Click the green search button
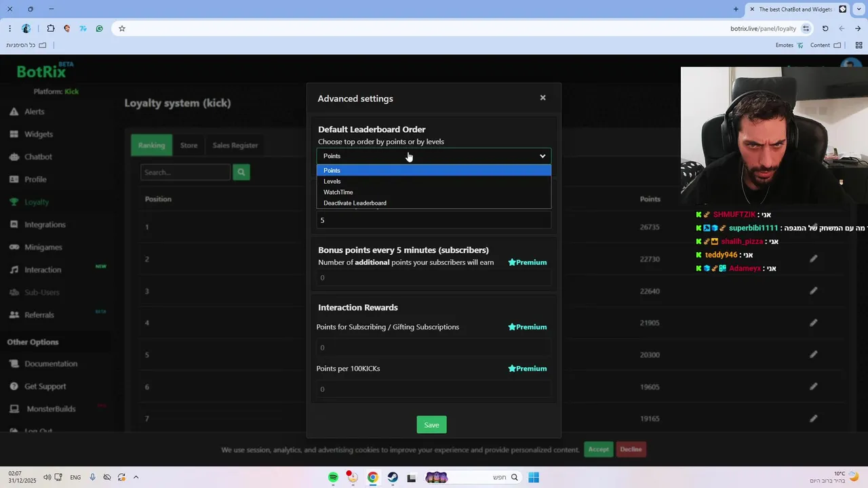The image size is (868, 488). tap(241, 172)
